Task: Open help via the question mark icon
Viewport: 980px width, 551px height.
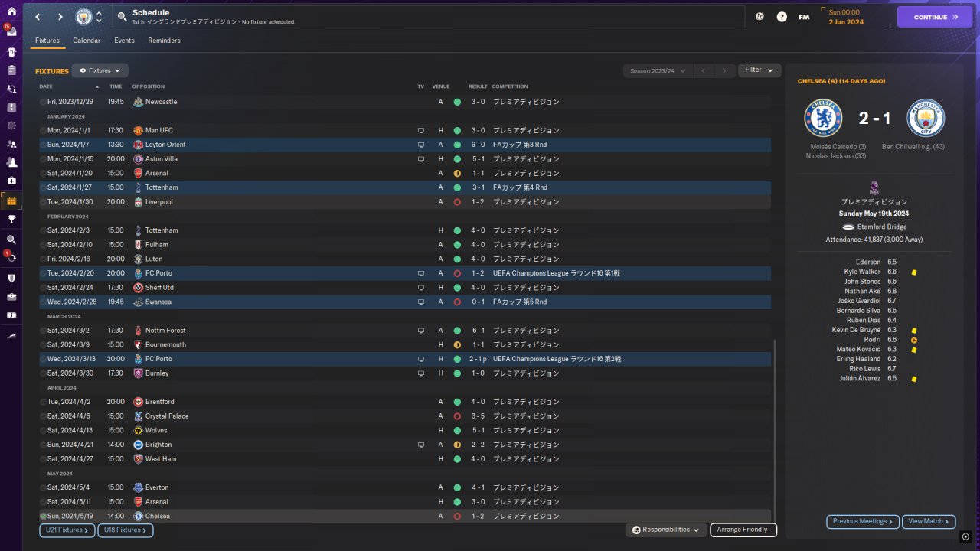Action: point(782,17)
